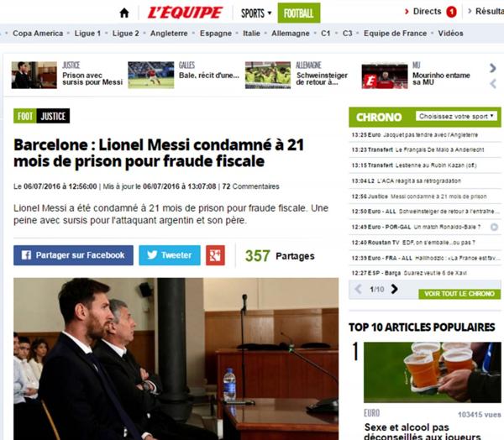
Task: Open Copa America navigation item
Action: tap(38, 33)
